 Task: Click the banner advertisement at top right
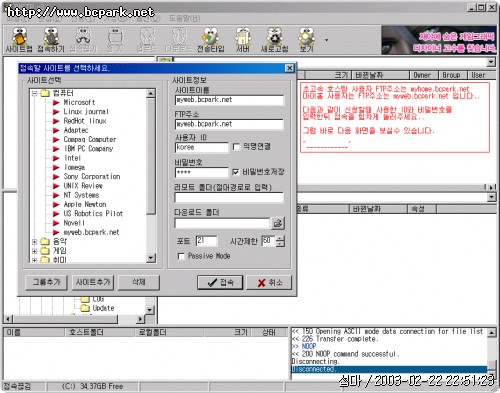pyautogui.click(x=439, y=41)
